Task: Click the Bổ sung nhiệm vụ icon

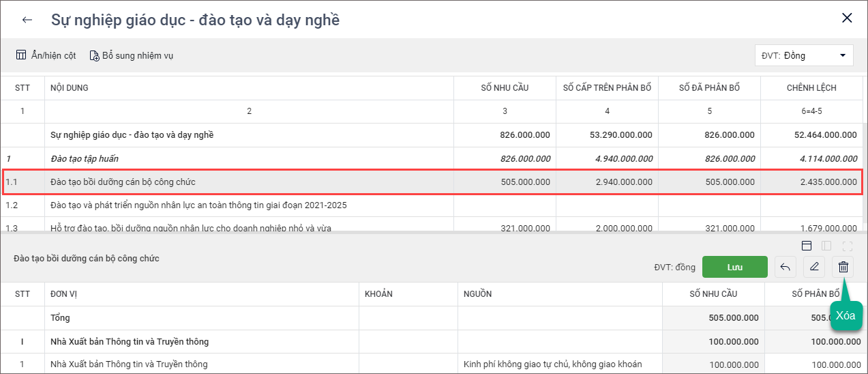Action: point(95,55)
